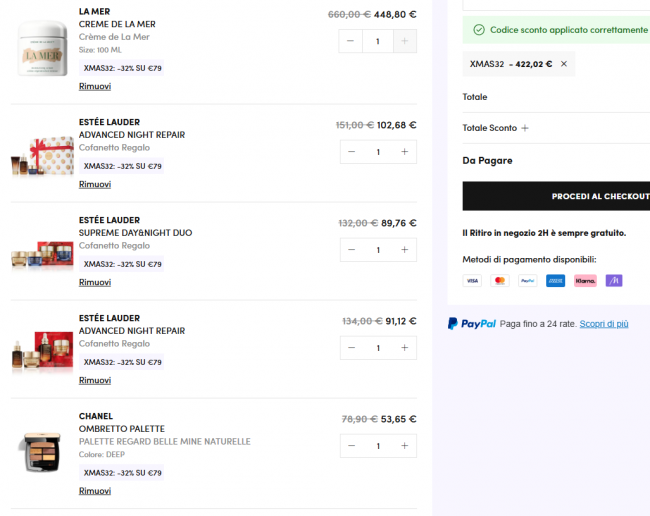Click the PayPal logo
Screen dimensions: 650x516
(x=472, y=324)
